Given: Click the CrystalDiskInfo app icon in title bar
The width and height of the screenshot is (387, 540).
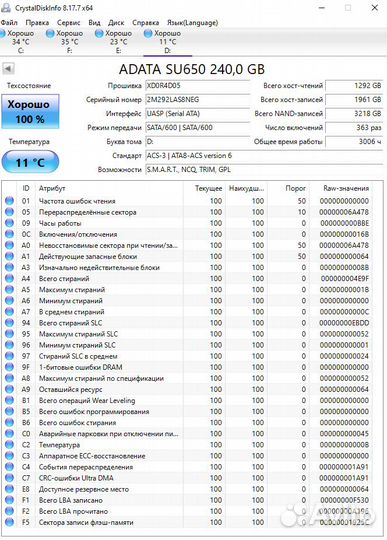Looking at the screenshot, I should point(6,7).
